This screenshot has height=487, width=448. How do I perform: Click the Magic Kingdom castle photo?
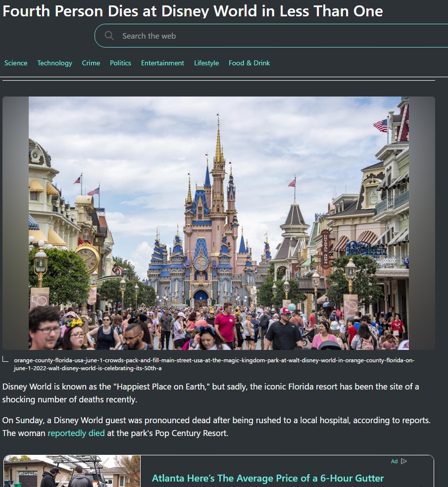(x=218, y=223)
